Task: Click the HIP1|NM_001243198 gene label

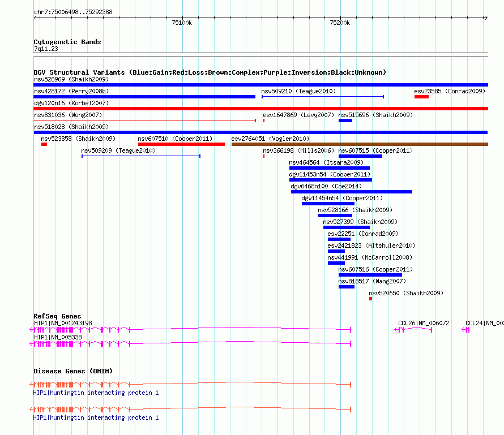Action: point(63,323)
